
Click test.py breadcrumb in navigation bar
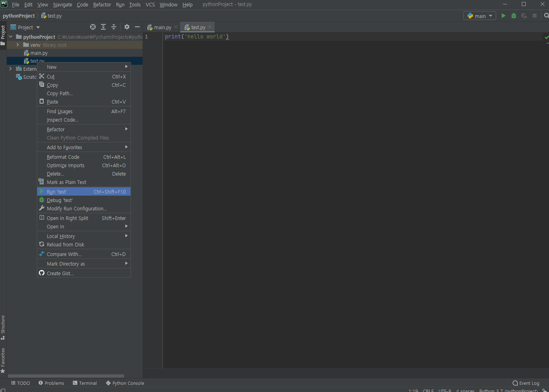(x=52, y=16)
